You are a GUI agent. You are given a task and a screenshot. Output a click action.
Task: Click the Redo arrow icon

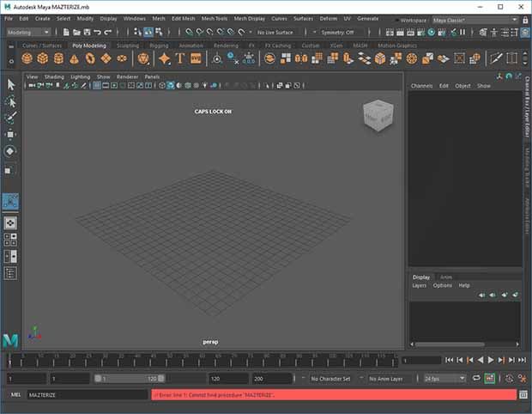[108, 33]
